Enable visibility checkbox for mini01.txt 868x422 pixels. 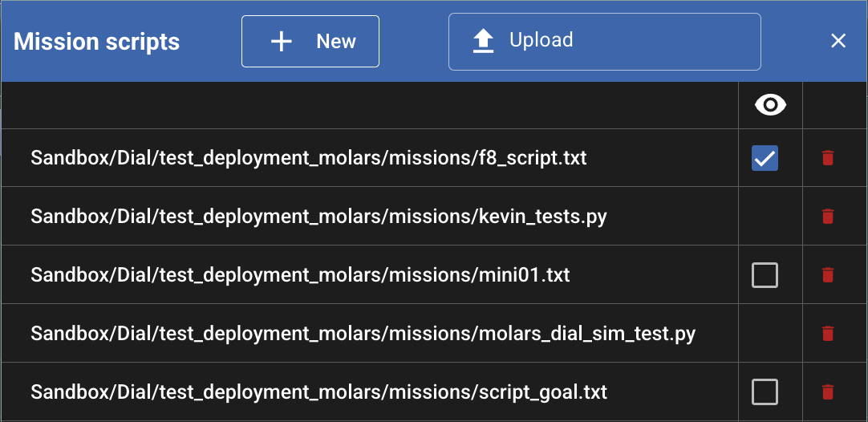click(765, 275)
